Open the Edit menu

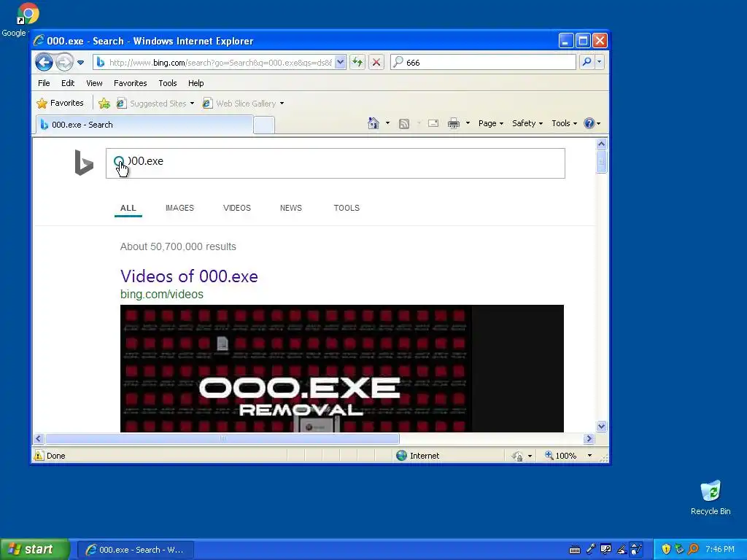[68, 83]
